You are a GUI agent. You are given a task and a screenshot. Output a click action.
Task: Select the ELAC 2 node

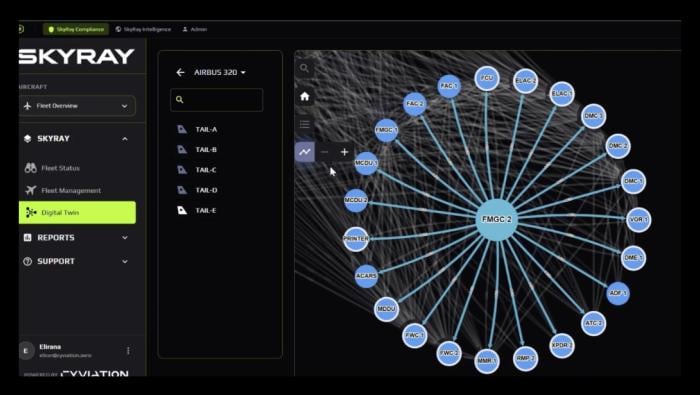[x=525, y=81]
